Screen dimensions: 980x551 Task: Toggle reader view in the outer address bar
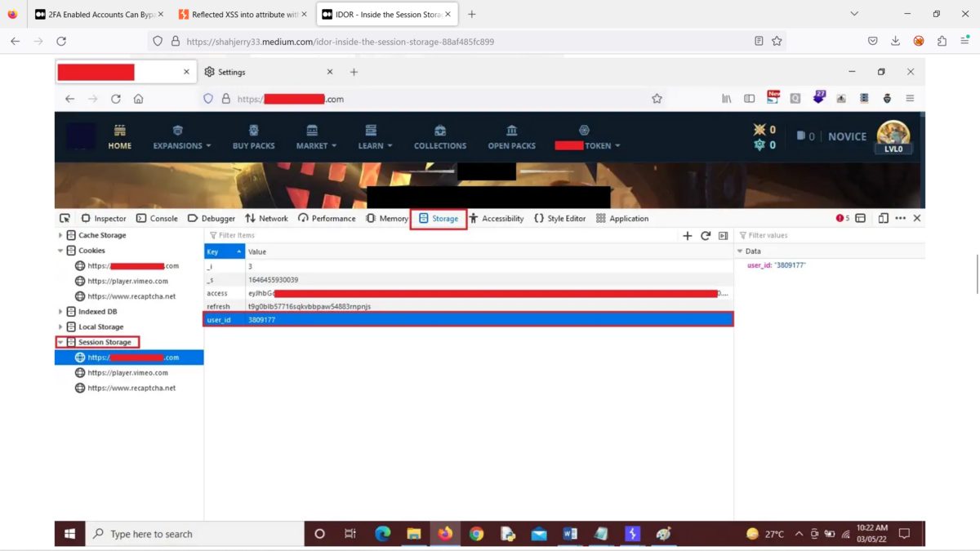(759, 41)
